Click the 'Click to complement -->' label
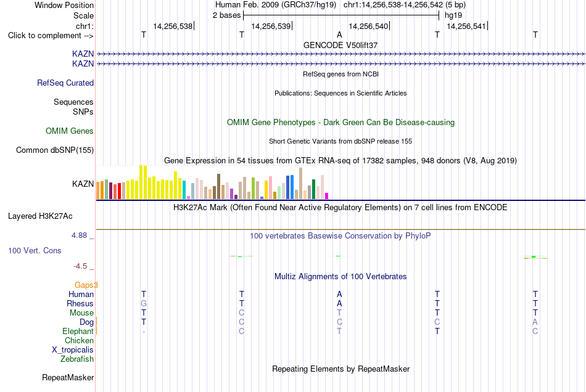The width and height of the screenshot is (586, 392). (x=51, y=36)
